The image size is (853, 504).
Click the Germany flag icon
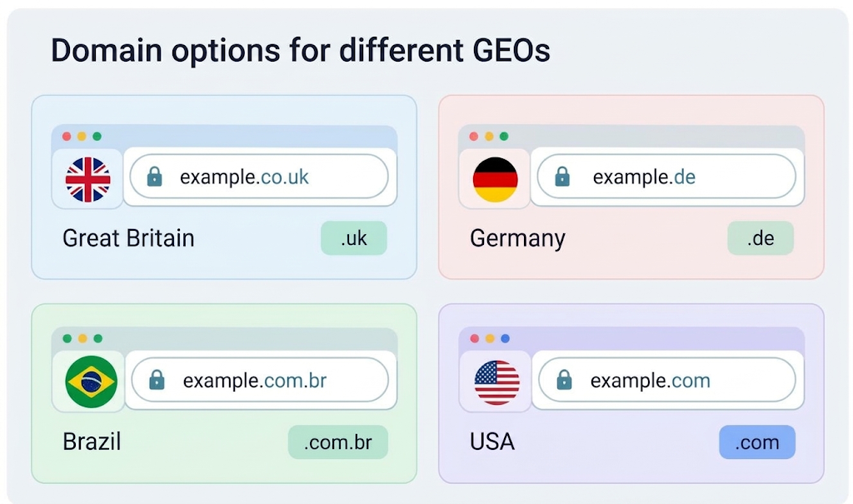point(495,179)
